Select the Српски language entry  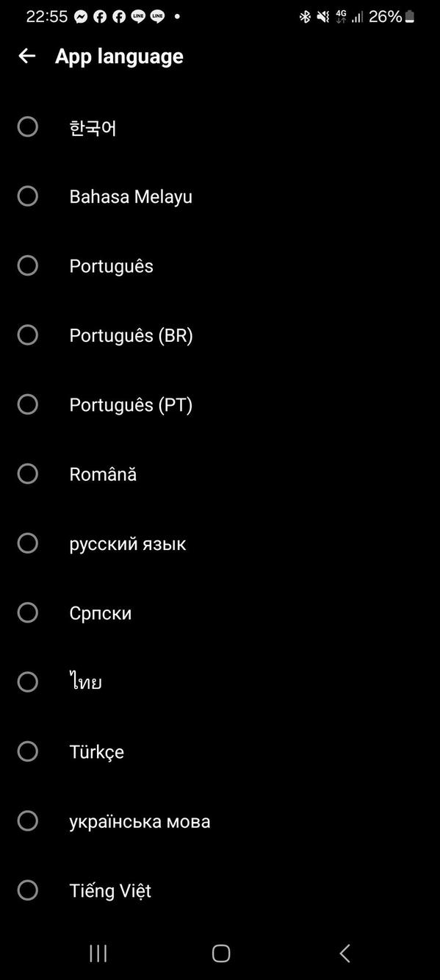[101, 612]
